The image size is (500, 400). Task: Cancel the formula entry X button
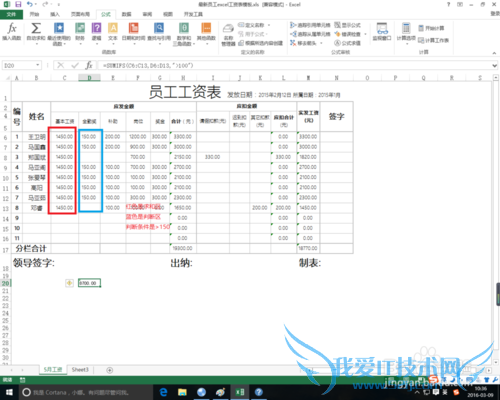tap(61, 65)
